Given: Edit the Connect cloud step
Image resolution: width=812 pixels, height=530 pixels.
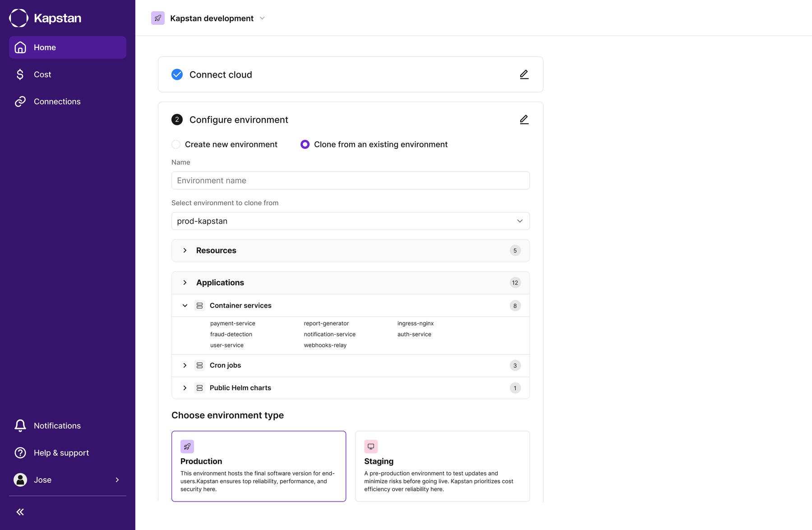Looking at the screenshot, I should click(x=524, y=74).
